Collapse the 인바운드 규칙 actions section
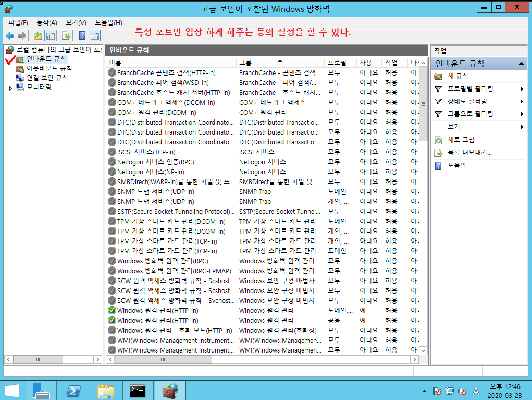Viewport: 532px width, 400px height. [x=521, y=64]
